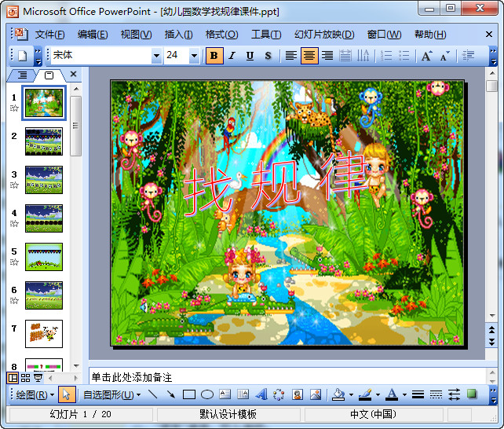
Task: Open the 编辑(E) menu
Action: coord(93,34)
